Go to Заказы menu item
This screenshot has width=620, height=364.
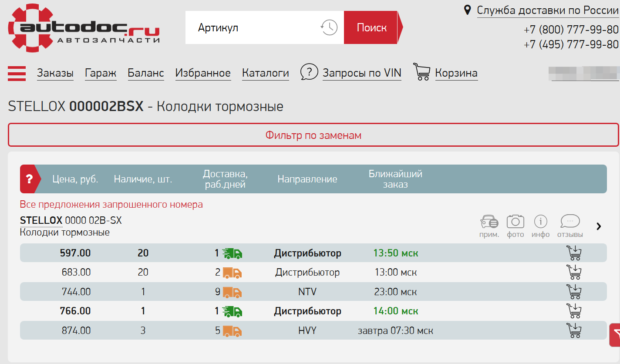click(x=55, y=73)
